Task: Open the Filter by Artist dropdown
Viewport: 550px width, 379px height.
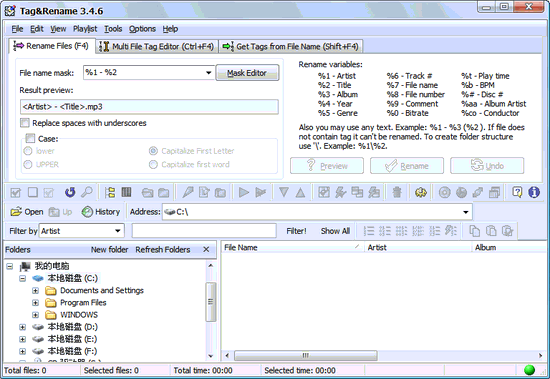Action: click(x=118, y=231)
